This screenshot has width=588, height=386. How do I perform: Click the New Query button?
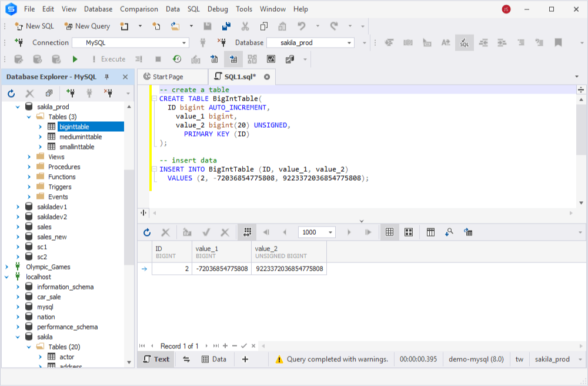click(x=86, y=26)
